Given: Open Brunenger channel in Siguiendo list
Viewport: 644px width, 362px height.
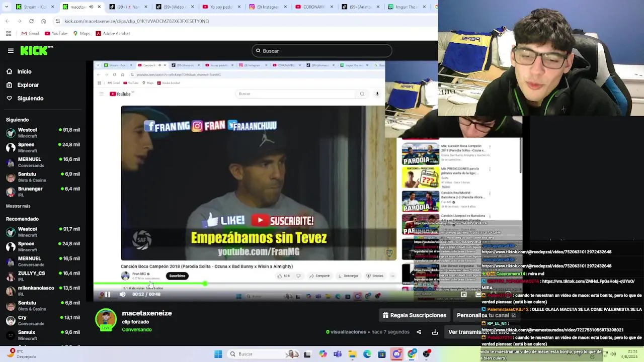Looking at the screenshot, I should (x=43, y=192).
